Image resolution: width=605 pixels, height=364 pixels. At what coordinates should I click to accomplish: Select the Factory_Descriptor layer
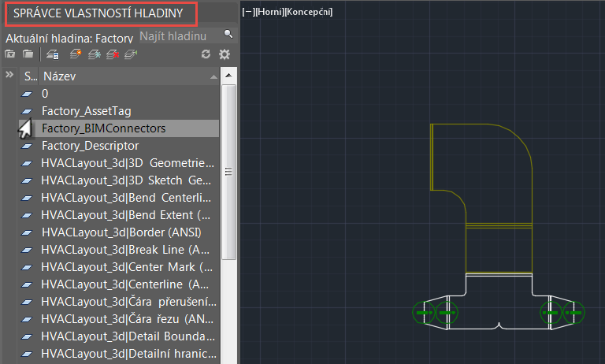point(90,146)
